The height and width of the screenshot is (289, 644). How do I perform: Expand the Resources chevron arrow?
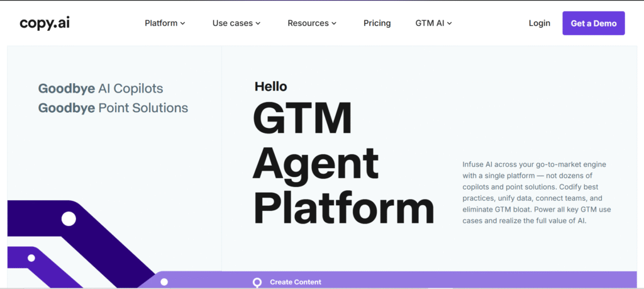tap(334, 24)
